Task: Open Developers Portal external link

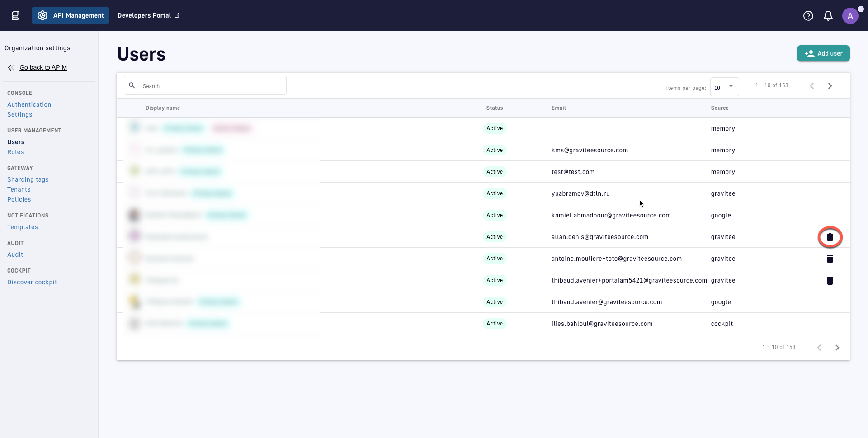Action: [x=148, y=15]
